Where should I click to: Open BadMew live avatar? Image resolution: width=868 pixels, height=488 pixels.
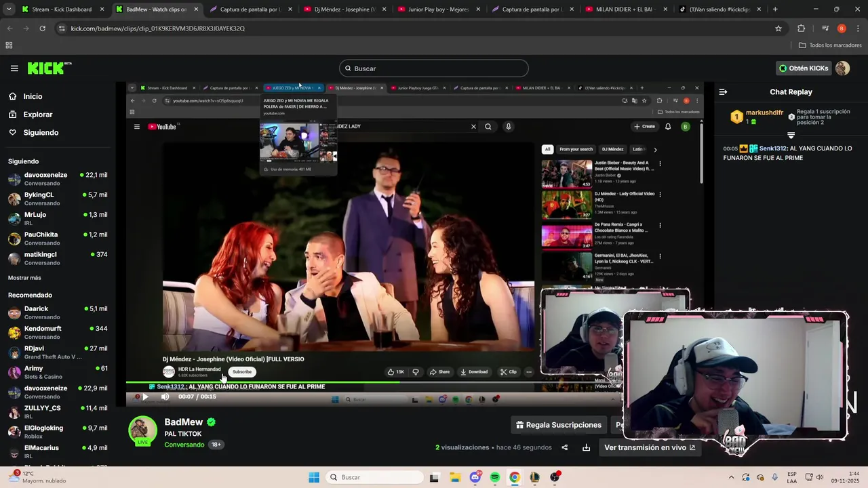142,432
